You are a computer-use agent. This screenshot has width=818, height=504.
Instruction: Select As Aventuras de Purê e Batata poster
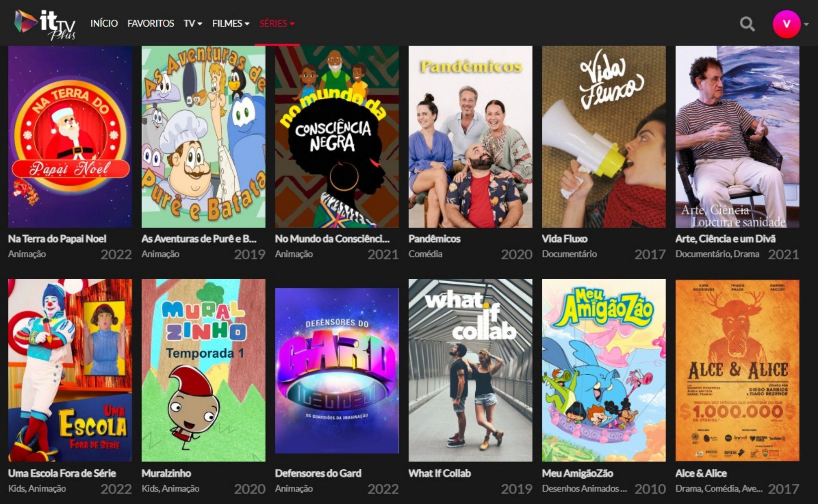tap(203, 137)
